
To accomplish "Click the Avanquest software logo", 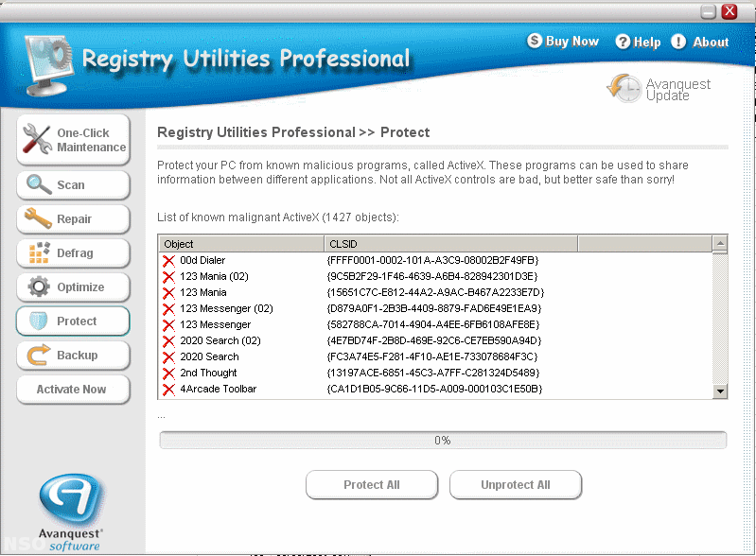I will pyautogui.click(x=70, y=512).
